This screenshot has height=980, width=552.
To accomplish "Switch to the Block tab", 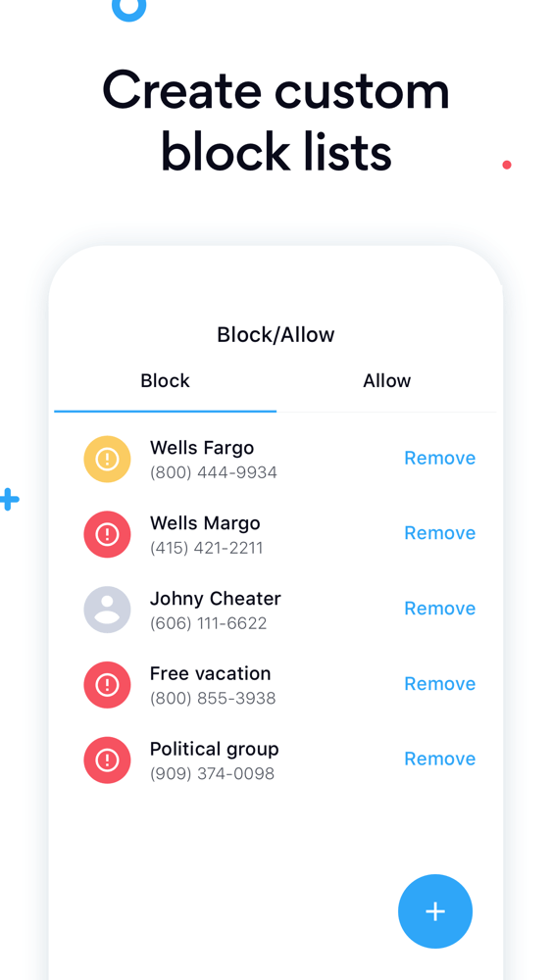I will [165, 380].
